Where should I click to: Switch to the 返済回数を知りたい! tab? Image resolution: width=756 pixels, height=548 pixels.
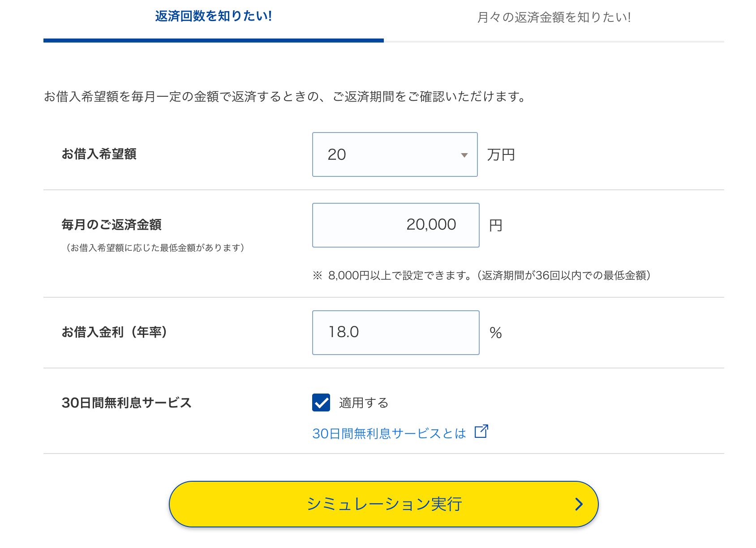tap(213, 17)
